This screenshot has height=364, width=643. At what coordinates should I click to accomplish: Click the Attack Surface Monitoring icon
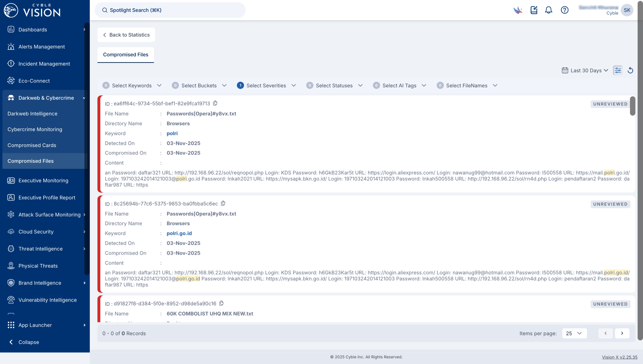[11, 215]
